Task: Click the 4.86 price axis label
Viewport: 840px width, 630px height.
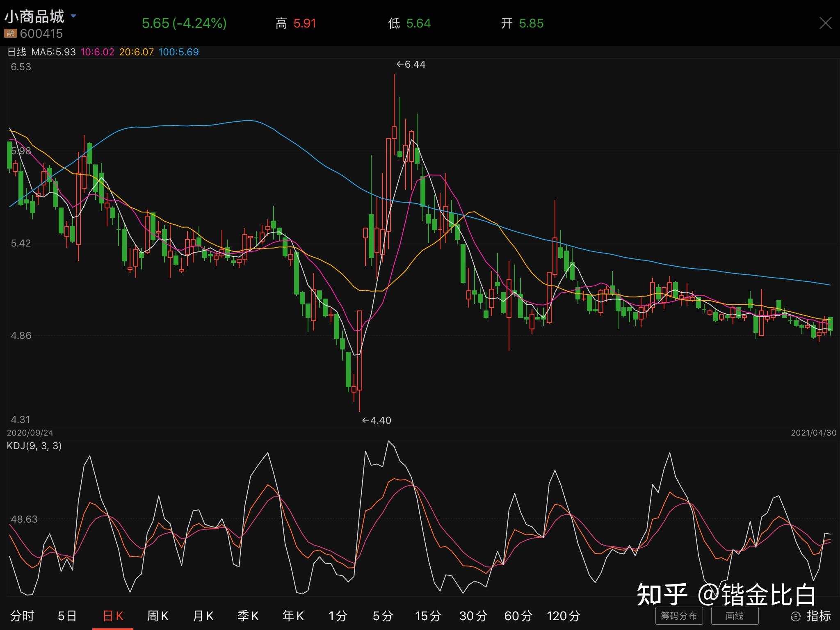Action: (x=21, y=336)
